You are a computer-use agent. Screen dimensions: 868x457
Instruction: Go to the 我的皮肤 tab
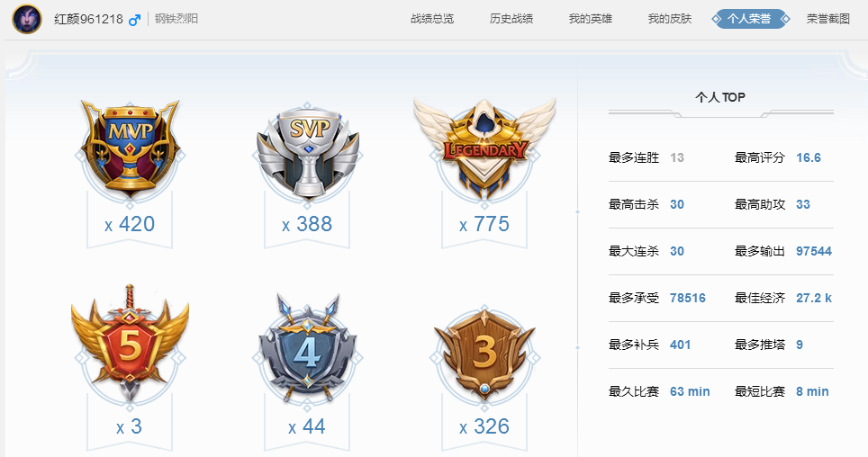670,19
